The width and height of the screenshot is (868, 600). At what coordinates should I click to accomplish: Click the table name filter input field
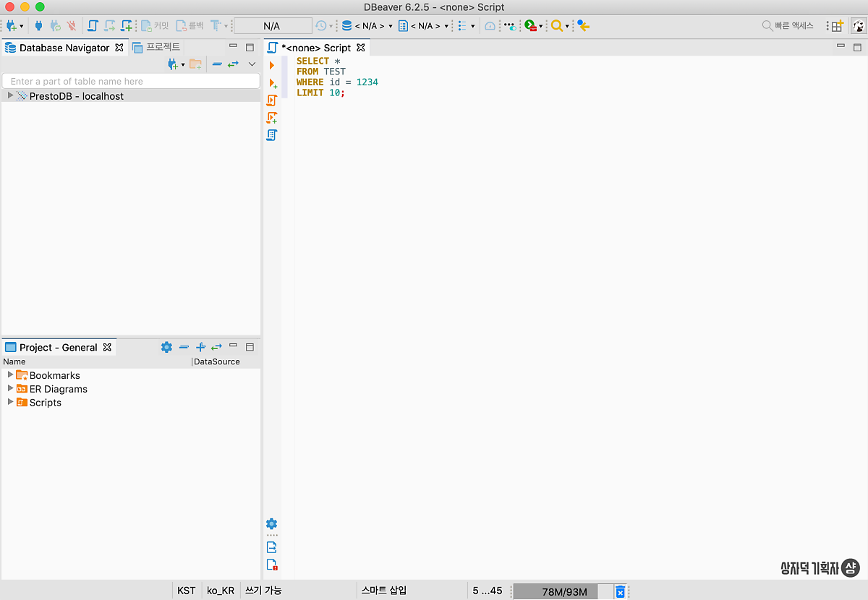click(130, 82)
